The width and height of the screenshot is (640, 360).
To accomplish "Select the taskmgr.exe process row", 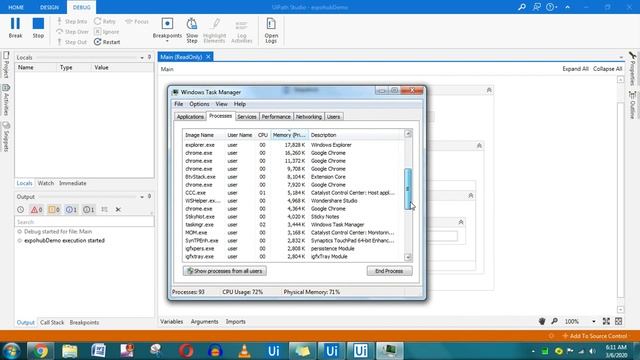I will click(x=293, y=224).
